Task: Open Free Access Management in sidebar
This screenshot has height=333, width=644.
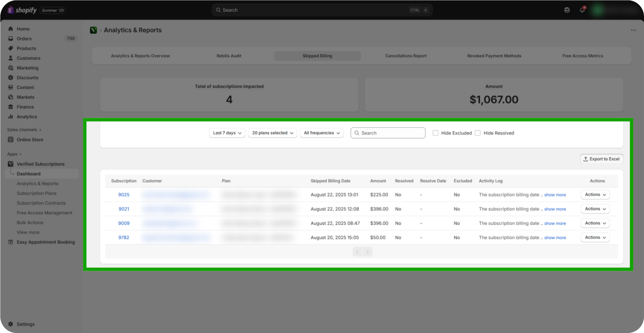Action: [x=45, y=213]
